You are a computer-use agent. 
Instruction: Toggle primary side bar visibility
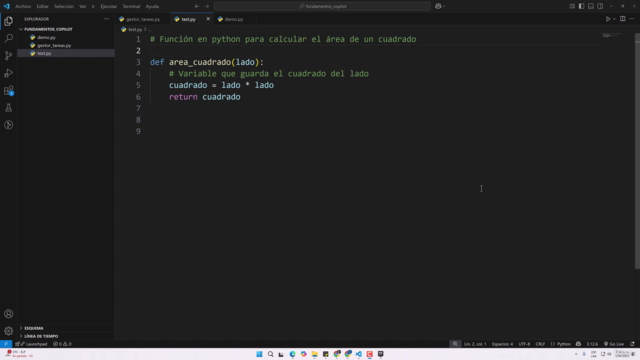tap(581, 6)
